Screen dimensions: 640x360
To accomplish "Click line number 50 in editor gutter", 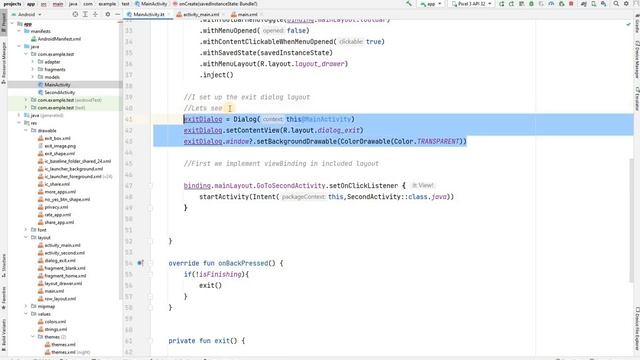I will [x=129, y=219].
